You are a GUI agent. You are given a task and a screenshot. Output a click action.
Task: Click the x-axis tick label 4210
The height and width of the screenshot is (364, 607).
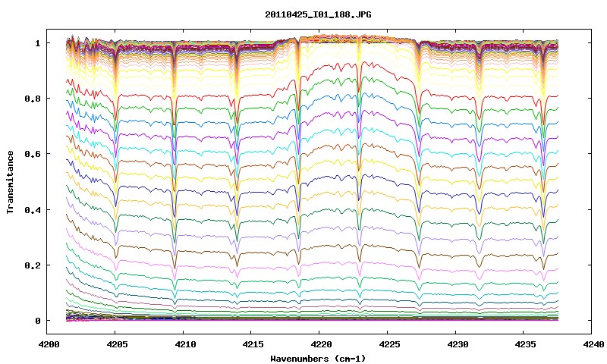185,344
